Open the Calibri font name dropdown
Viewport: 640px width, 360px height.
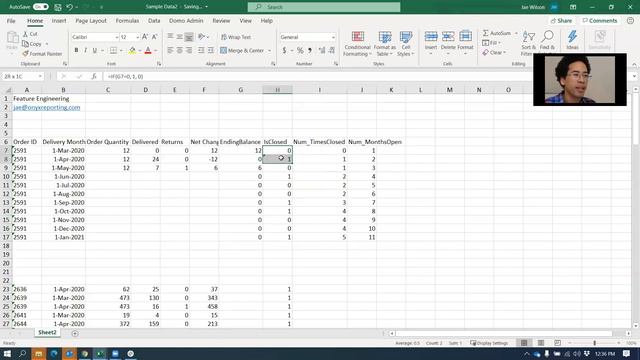click(117, 37)
